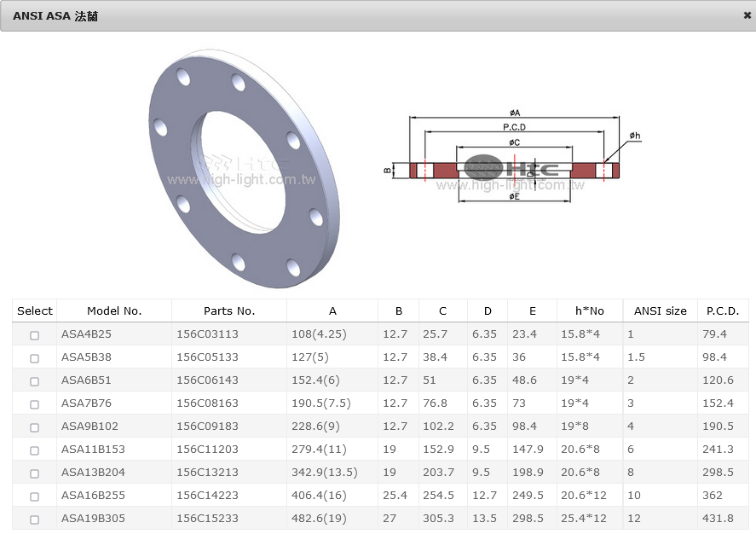Viewport: 756px width, 534px height.
Task: Click the Parts No. column header
Action: point(229,311)
